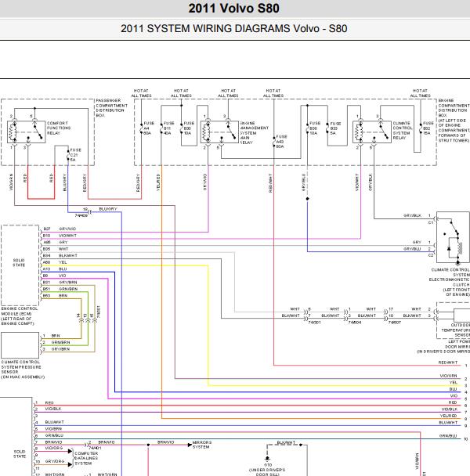Select the "SOLID STATE" text inside the ECM box
The width and height of the screenshot is (470, 476).
pyautogui.click(x=19, y=263)
